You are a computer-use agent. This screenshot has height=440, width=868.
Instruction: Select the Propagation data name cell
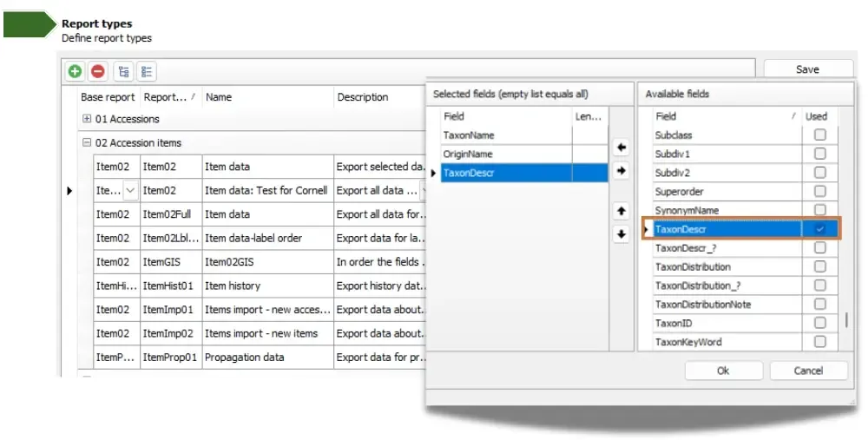click(x=268, y=357)
